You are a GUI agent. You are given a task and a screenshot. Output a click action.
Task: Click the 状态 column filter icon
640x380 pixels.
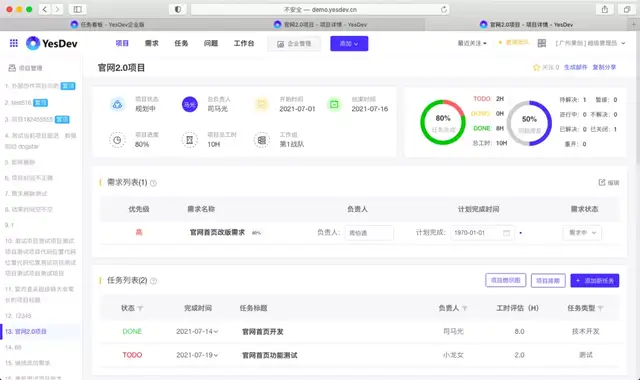coord(140,308)
